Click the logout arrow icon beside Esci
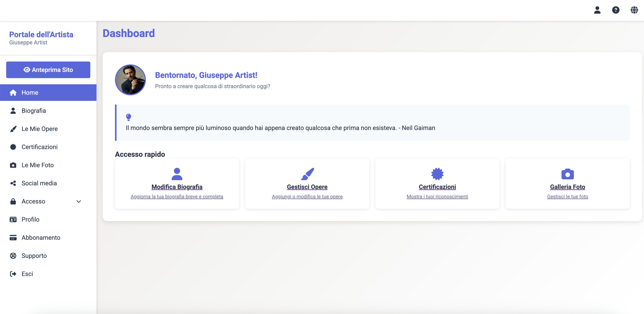The height and width of the screenshot is (314, 644). [x=13, y=274]
